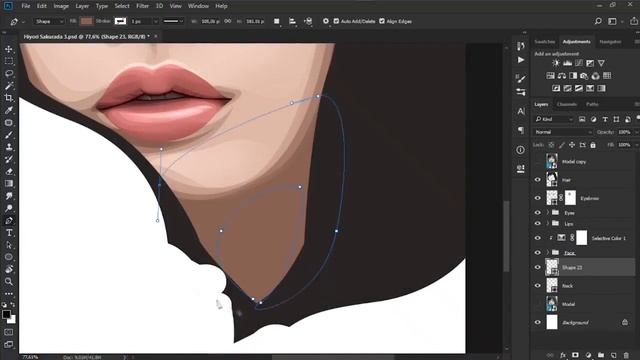Add a Curves adjustment
The height and width of the screenshot is (360, 640).
click(579, 63)
